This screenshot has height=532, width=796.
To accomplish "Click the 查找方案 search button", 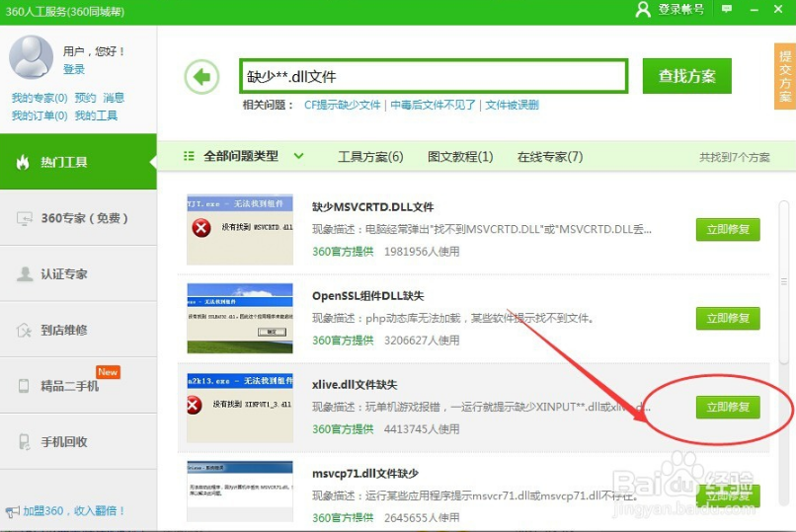I will point(686,76).
